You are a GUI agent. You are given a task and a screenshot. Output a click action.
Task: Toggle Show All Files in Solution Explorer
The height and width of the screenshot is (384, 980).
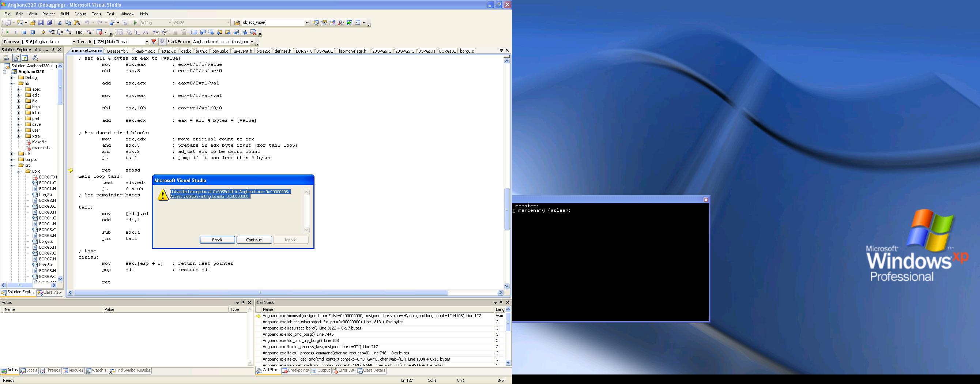[16, 58]
